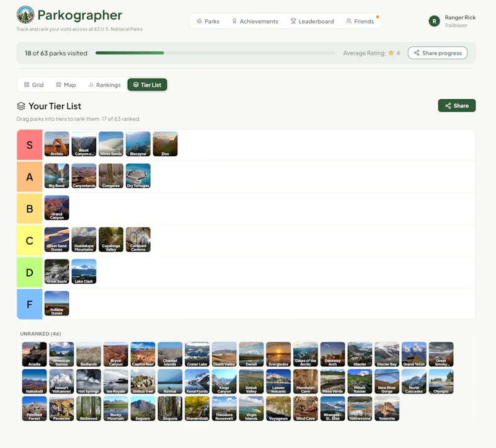Pick the unranked Sequoia tile

tap(170, 409)
